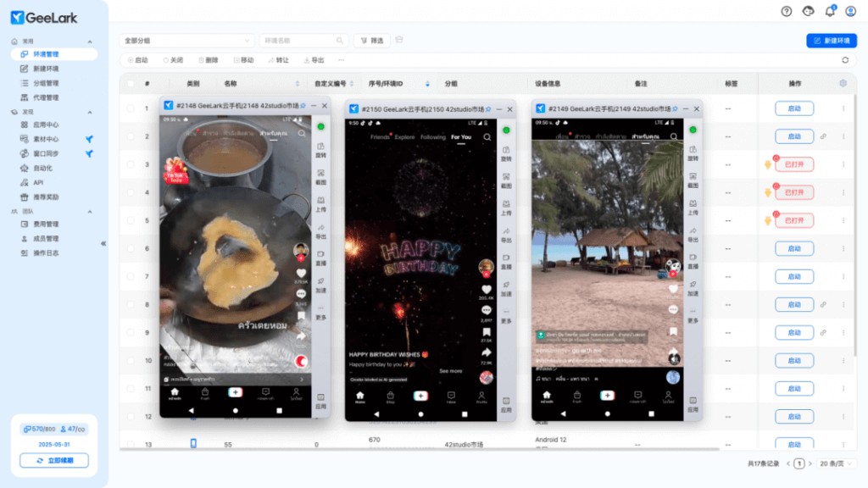Check the checkbox for row 1
This screenshot has height=488, width=868.
pyautogui.click(x=131, y=108)
